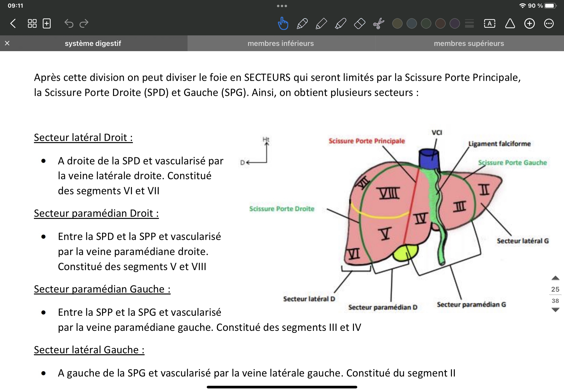Select the triangle shapes tool
This screenshot has height=392, width=564.
coord(510,24)
